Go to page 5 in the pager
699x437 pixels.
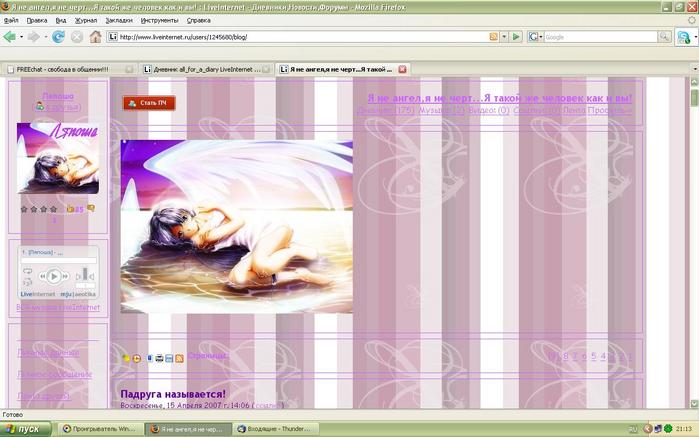(593, 356)
